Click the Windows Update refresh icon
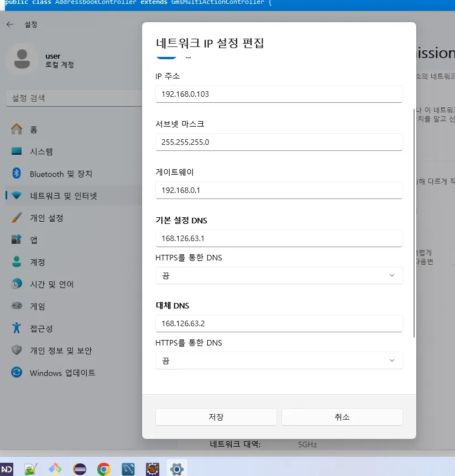Screen dimensions: 455x476 (17, 372)
